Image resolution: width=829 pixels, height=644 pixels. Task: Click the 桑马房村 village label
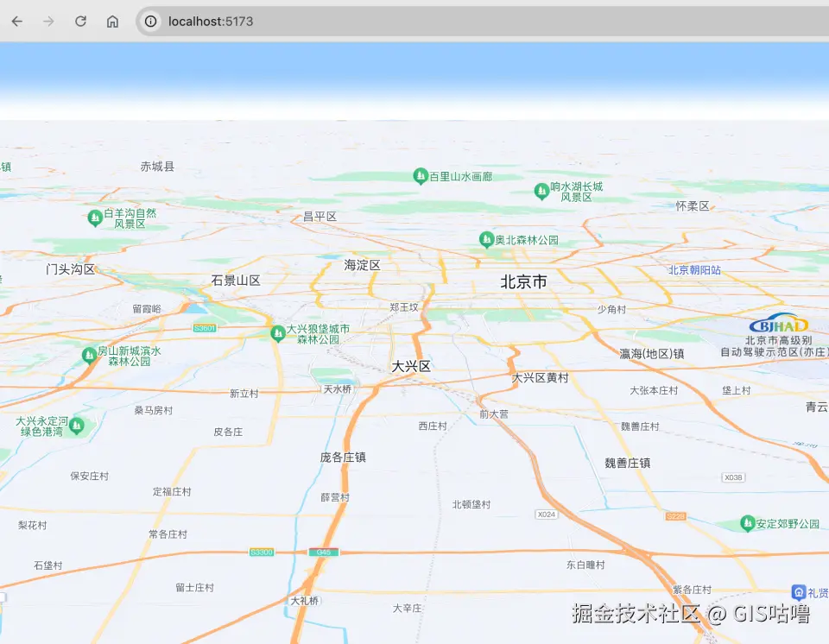coord(154,410)
